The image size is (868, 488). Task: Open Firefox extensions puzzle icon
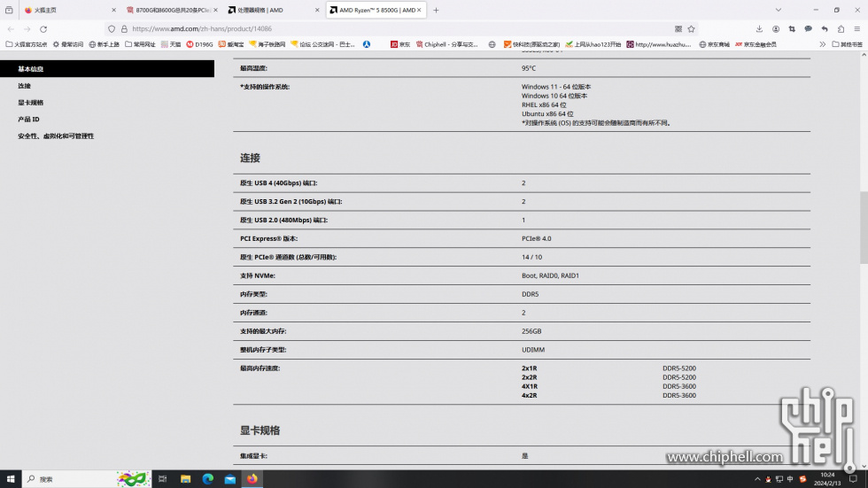[841, 28]
